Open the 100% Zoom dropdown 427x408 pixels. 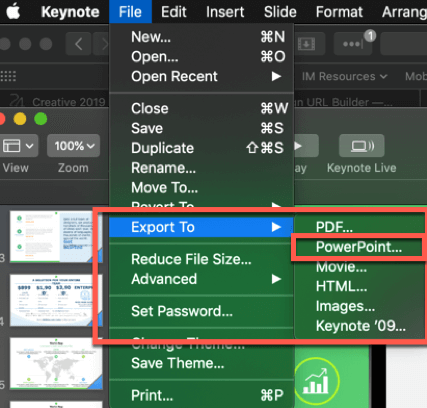73,146
